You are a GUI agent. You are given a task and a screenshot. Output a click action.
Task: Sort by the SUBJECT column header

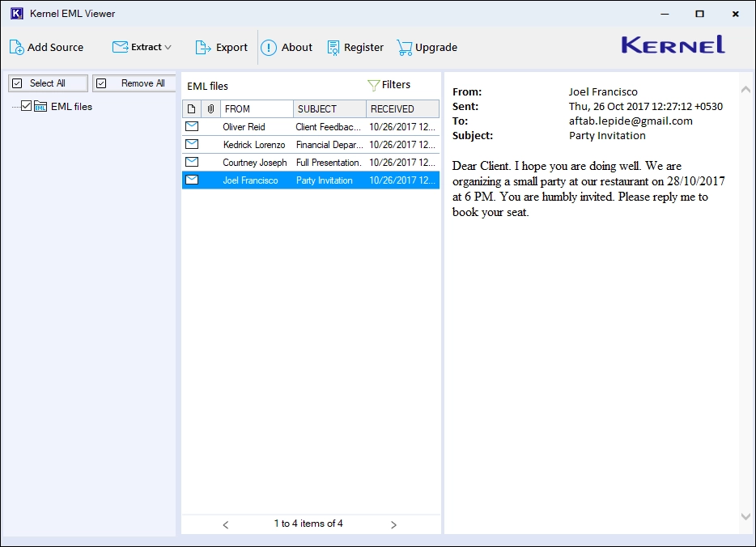coord(329,109)
